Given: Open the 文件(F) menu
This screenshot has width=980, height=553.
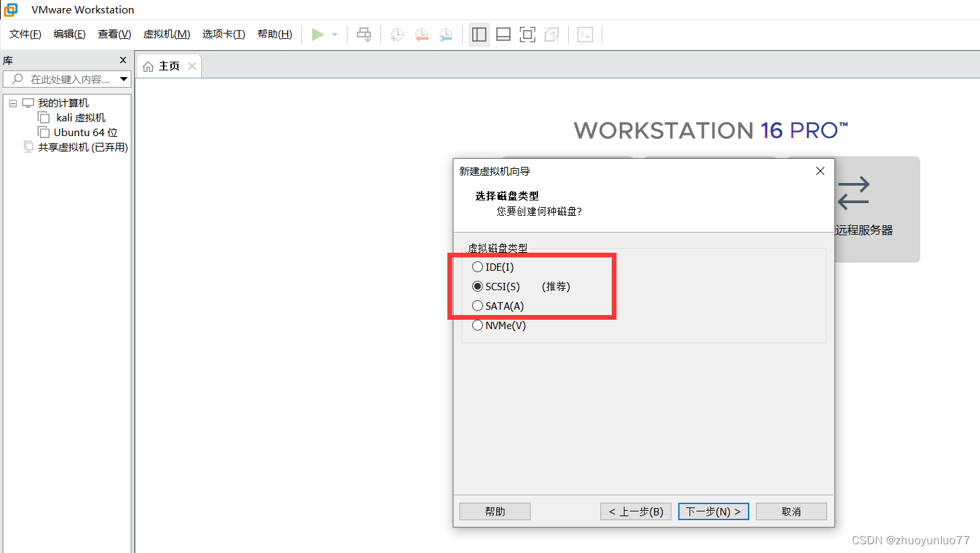Looking at the screenshot, I should point(25,34).
